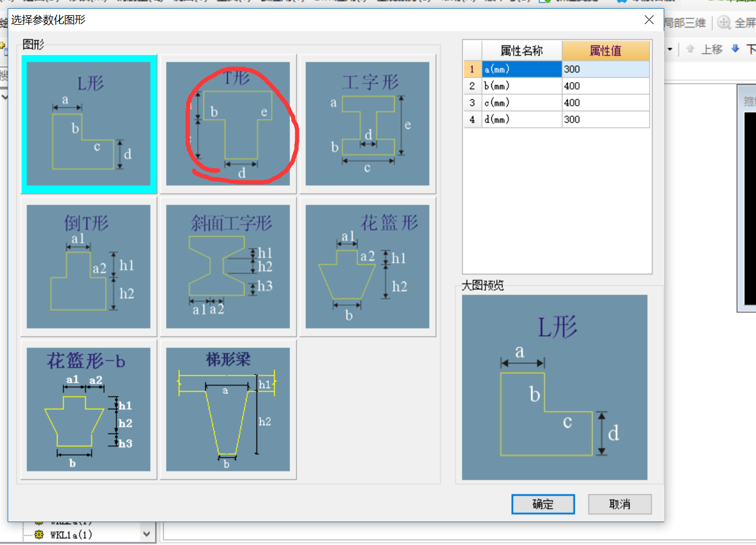756x545 pixels.
Task: Select the d(mm) property name cell
Action: point(522,119)
